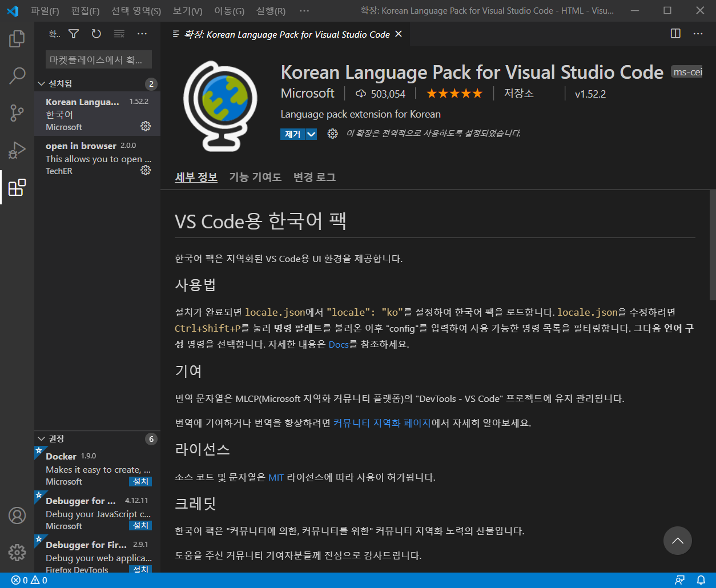Open notifications bell in status bar
This screenshot has width=716, height=588.
point(700,581)
